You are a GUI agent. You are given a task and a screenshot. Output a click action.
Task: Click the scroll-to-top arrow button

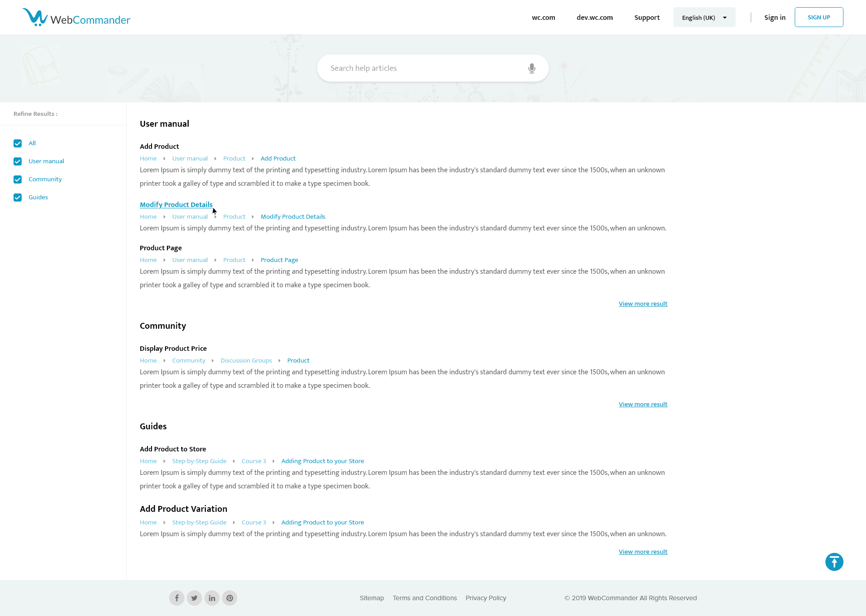(834, 562)
